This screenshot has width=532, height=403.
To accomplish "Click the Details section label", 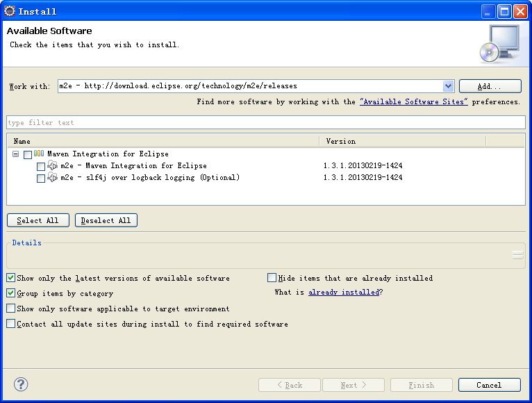I will (x=27, y=242).
